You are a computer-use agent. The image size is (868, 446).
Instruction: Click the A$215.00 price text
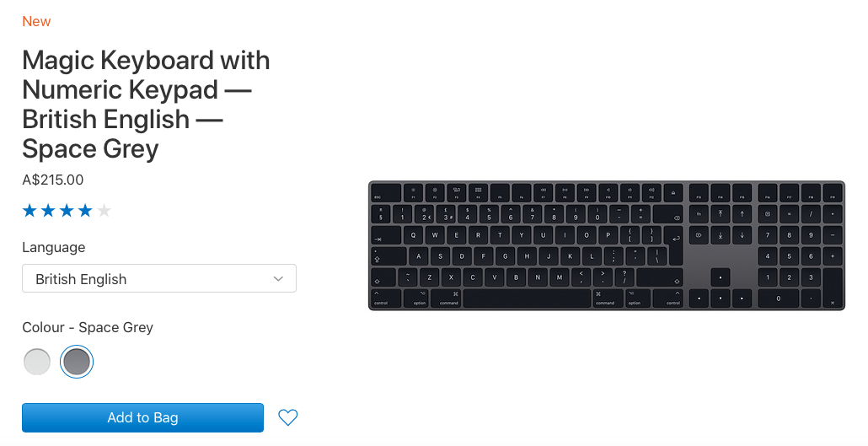click(x=53, y=180)
